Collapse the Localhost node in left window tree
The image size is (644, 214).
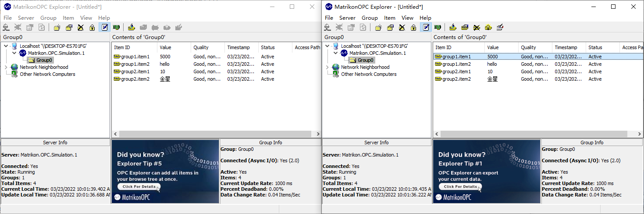pos(6,46)
